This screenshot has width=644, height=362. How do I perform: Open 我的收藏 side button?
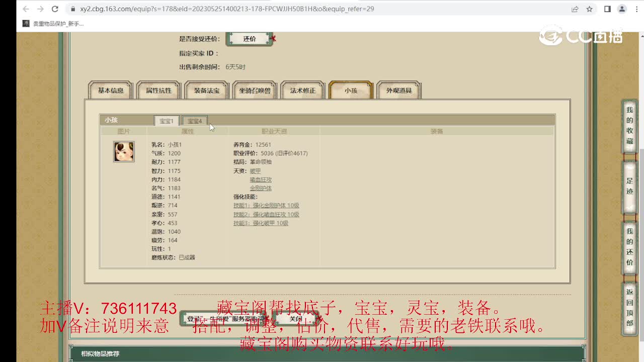pyautogui.click(x=629, y=126)
